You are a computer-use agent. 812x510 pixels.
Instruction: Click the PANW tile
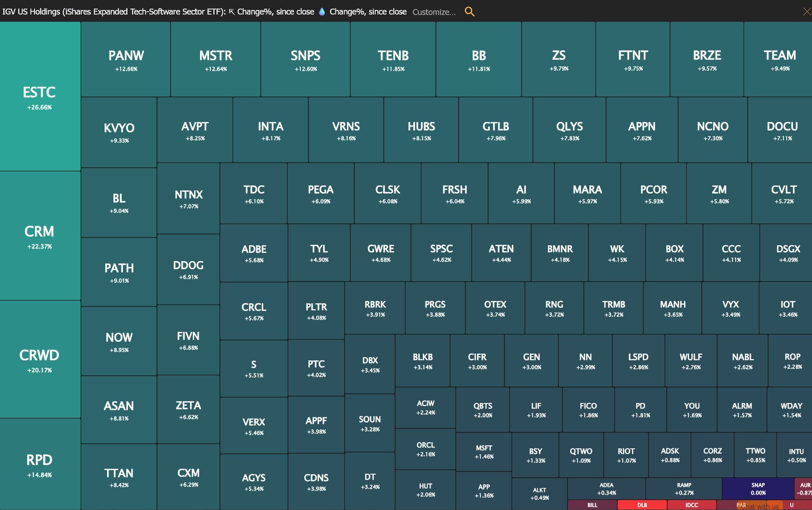(126, 59)
